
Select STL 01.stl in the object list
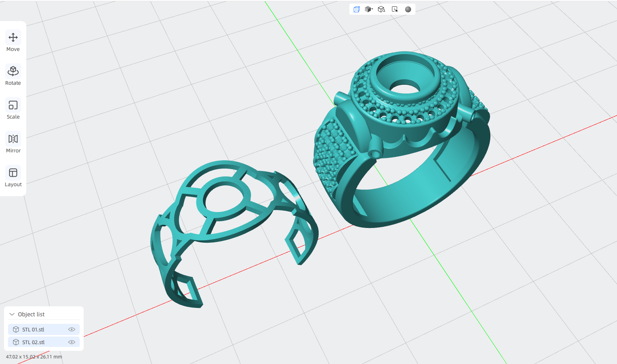[x=44, y=329]
